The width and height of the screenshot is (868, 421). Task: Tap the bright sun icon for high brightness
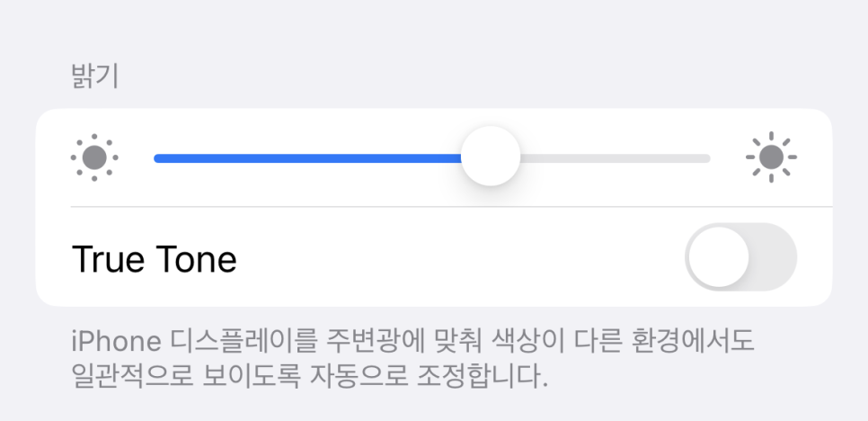[771, 157]
